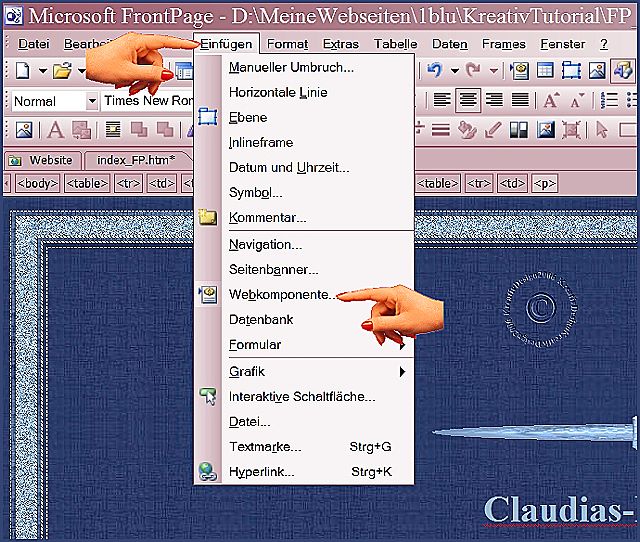Click the tag bar left scroll arrow
The height and width of the screenshot is (542, 640).
pos(7,184)
